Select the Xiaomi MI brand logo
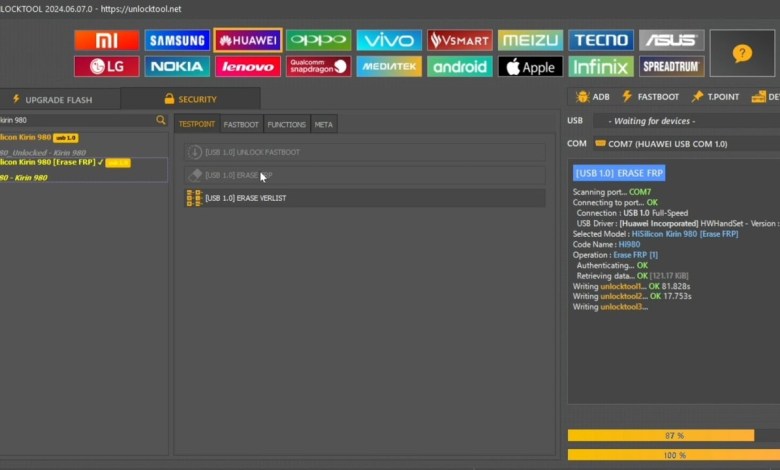Viewport: 780px width, 470px height. point(106,40)
